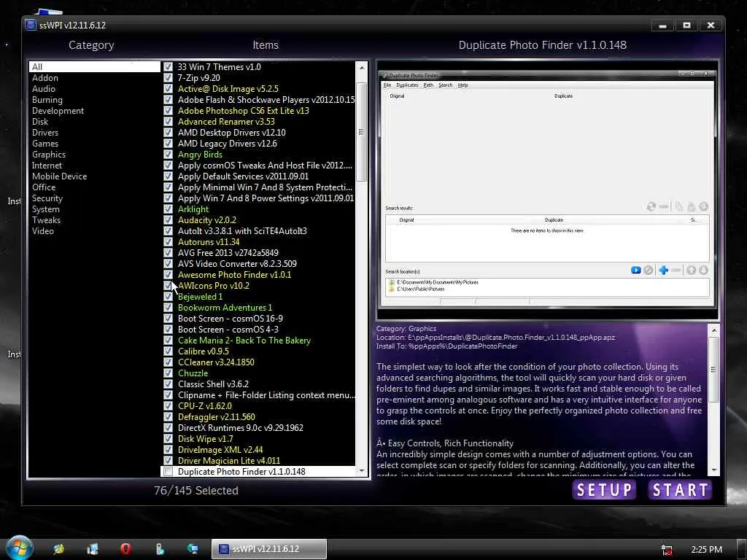Click the START button
Screen dimensions: 747x560
[x=681, y=490]
